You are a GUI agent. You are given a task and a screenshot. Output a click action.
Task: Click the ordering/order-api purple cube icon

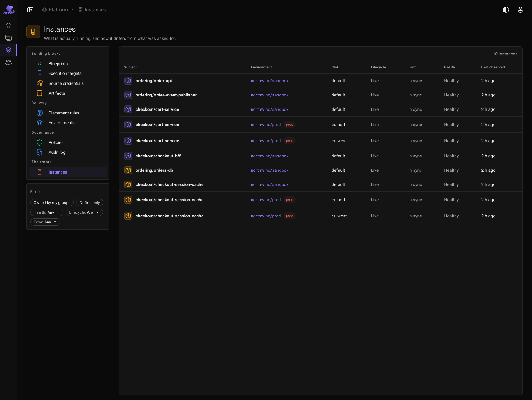click(x=128, y=81)
